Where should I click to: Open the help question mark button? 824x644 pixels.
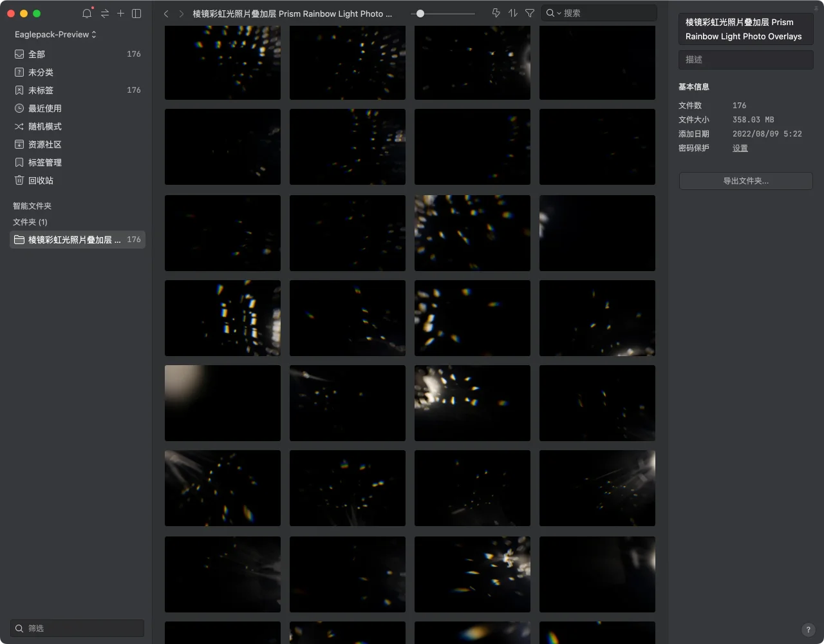pyautogui.click(x=809, y=630)
